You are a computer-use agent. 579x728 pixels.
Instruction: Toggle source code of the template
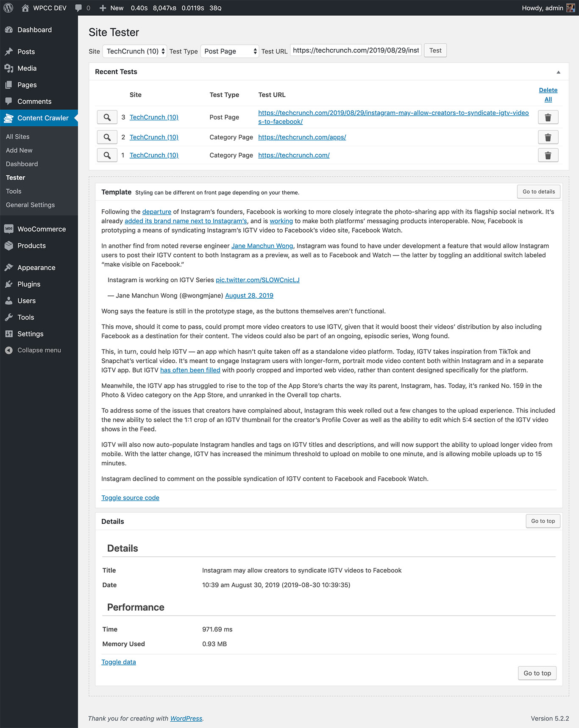tap(130, 497)
